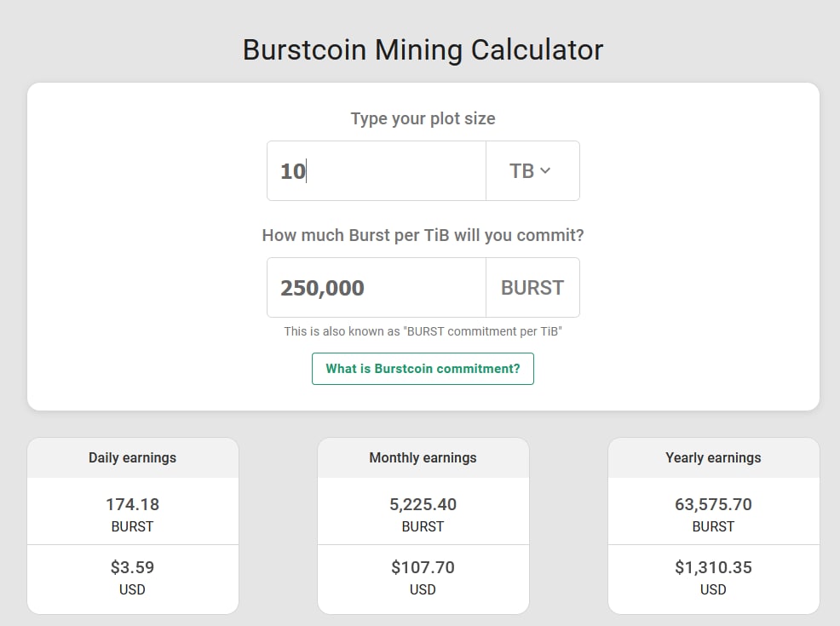
Task: Click the $3.59 USD daily value
Action: click(132, 567)
